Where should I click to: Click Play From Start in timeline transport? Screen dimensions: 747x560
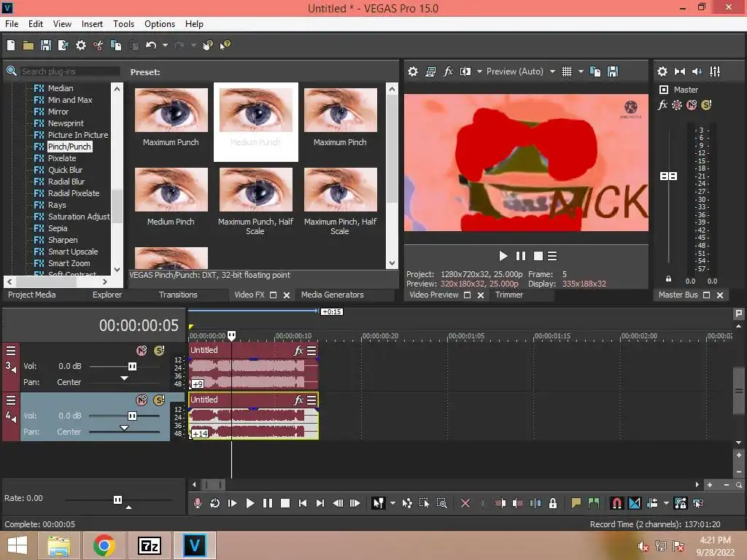[x=233, y=503]
